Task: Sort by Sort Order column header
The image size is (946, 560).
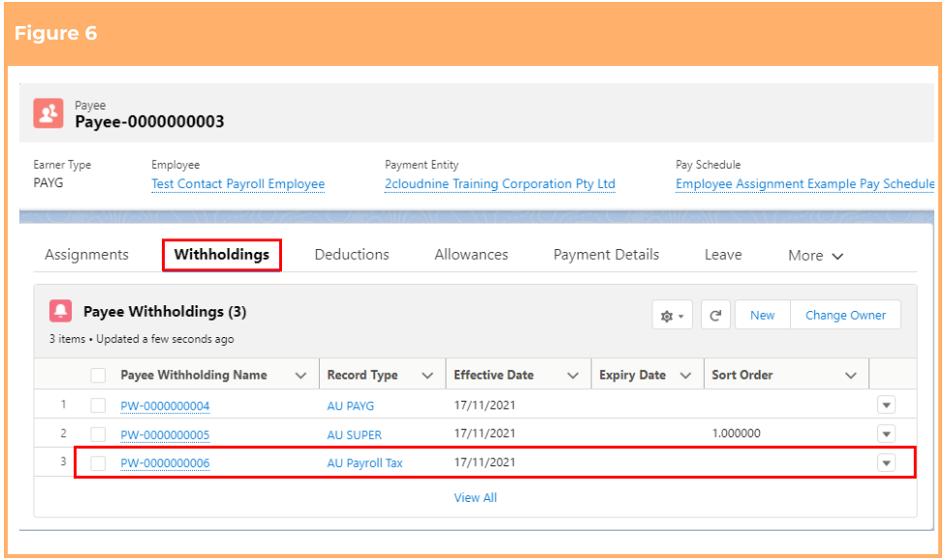Action: pyautogui.click(x=742, y=375)
